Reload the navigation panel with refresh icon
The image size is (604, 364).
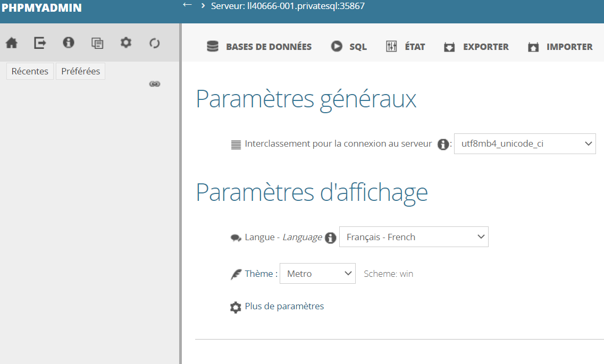tap(155, 43)
